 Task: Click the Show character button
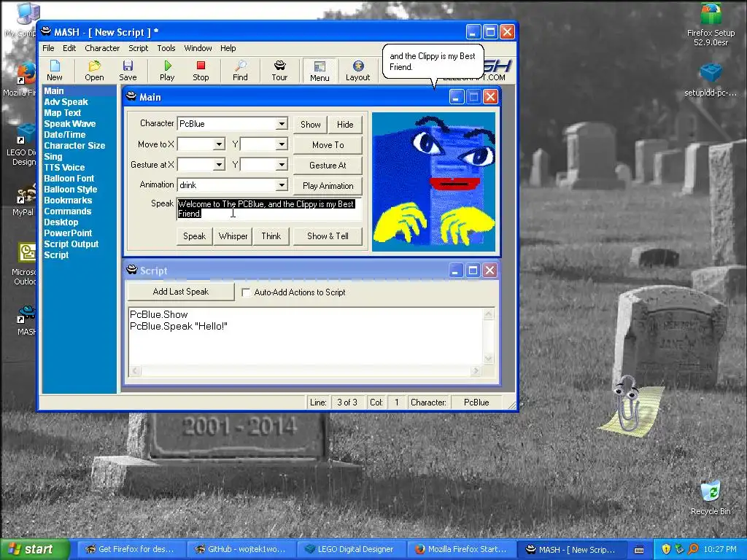tap(311, 125)
